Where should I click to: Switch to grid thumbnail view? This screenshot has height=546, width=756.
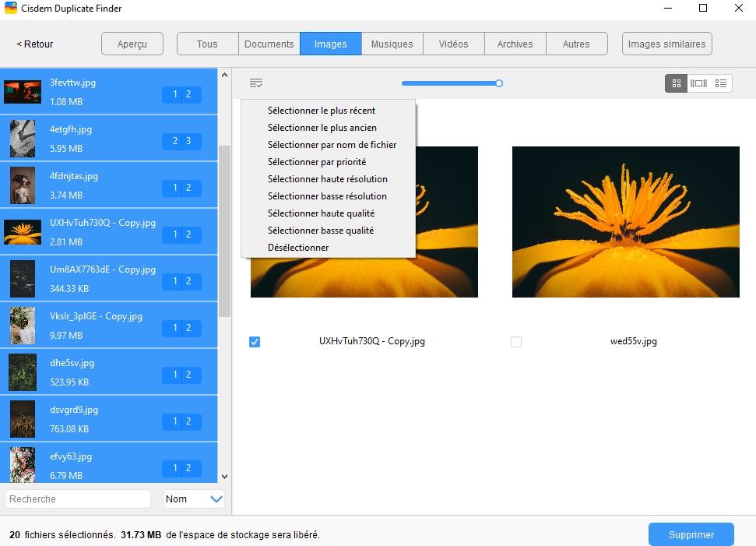tap(676, 83)
